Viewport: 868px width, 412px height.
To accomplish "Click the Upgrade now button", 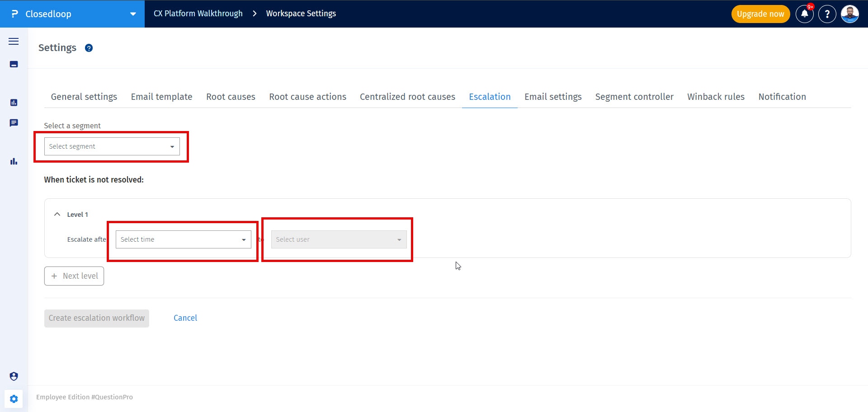I will (x=760, y=14).
